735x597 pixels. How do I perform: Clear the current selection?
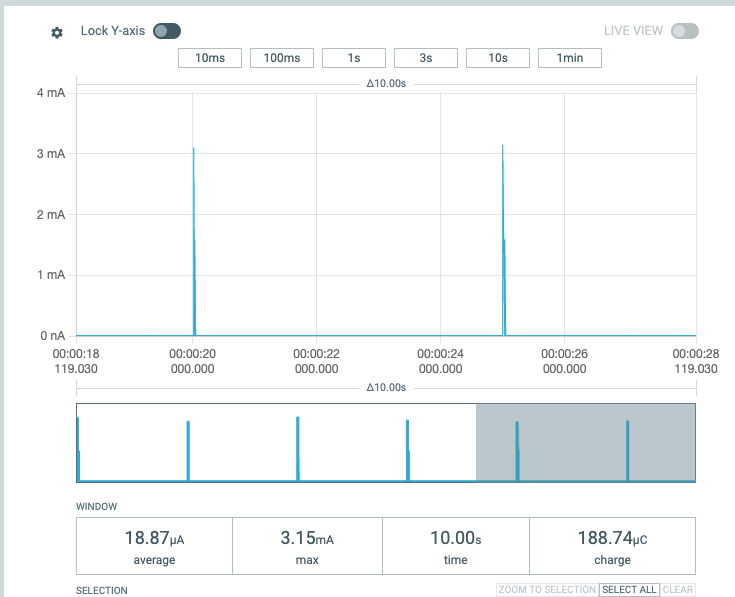tap(677, 590)
